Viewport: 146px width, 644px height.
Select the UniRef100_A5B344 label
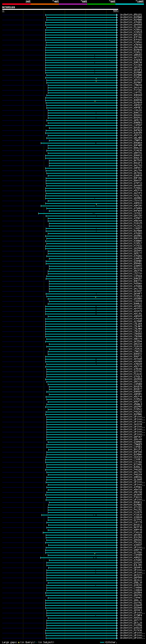point(131,221)
